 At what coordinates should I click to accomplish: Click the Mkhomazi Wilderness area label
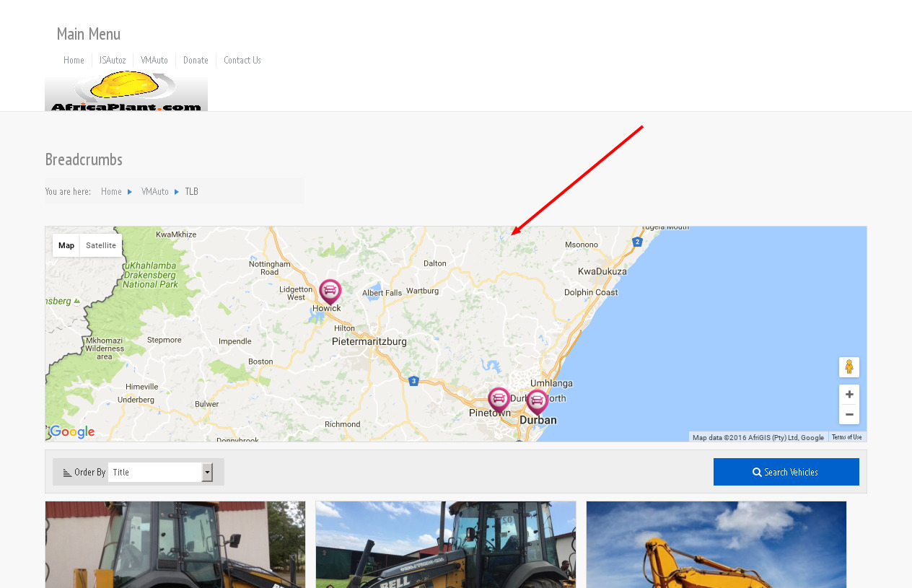105,348
